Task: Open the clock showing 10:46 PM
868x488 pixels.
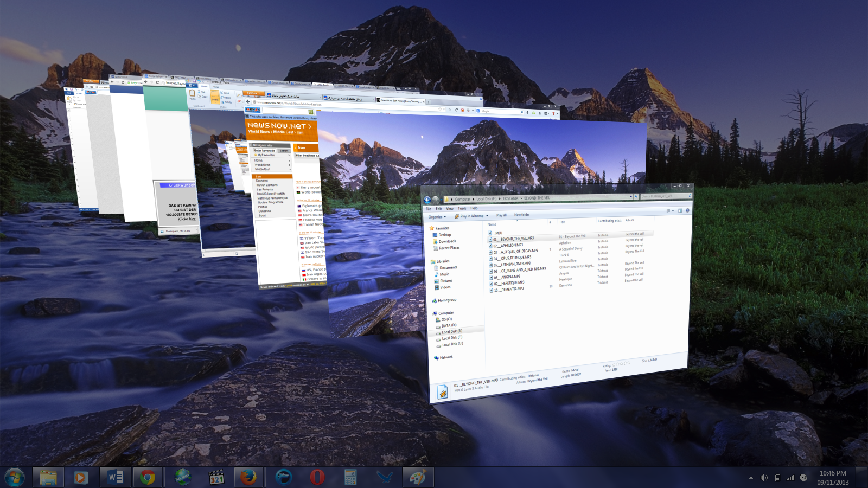Action: (833, 477)
